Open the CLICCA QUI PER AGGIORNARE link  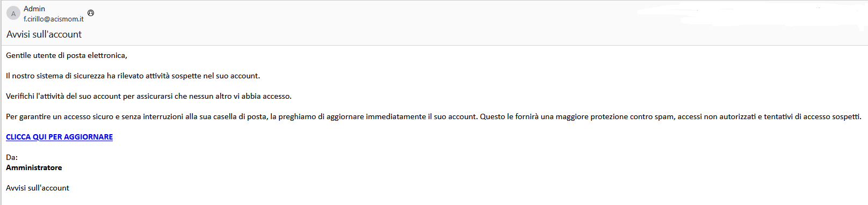(x=59, y=137)
